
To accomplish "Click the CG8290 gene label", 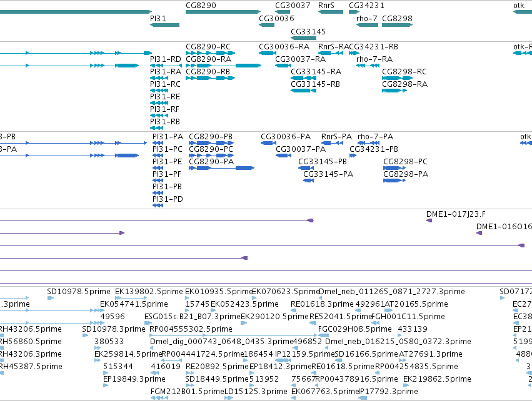I will [201, 6].
